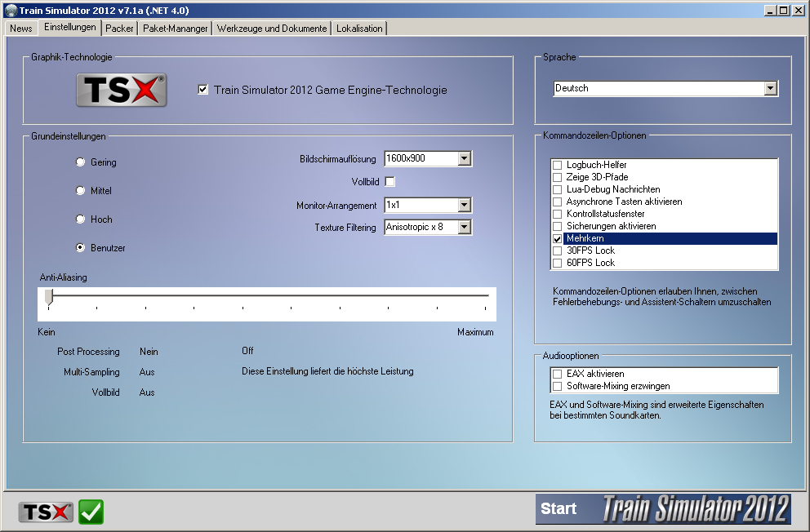
Task: Select the Einstellungen tab
Action: (69, 27)
